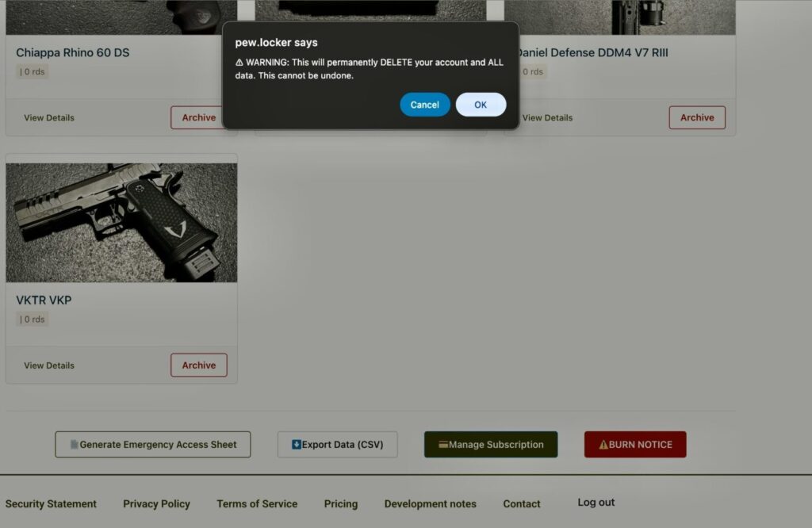Viewport: 812px width, 528px height.
Task: View Details for VKTR VKP
Action: click(49, 365)
